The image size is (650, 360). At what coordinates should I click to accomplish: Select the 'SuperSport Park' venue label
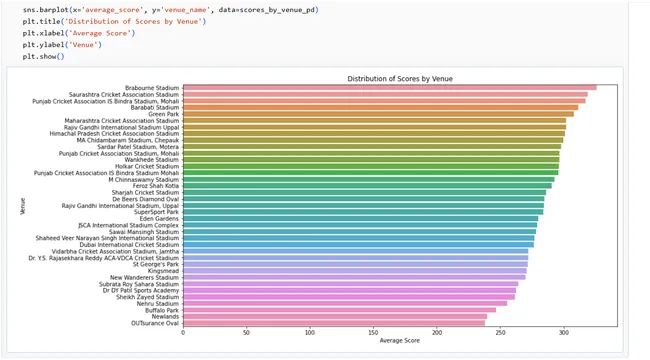[156, 212]
